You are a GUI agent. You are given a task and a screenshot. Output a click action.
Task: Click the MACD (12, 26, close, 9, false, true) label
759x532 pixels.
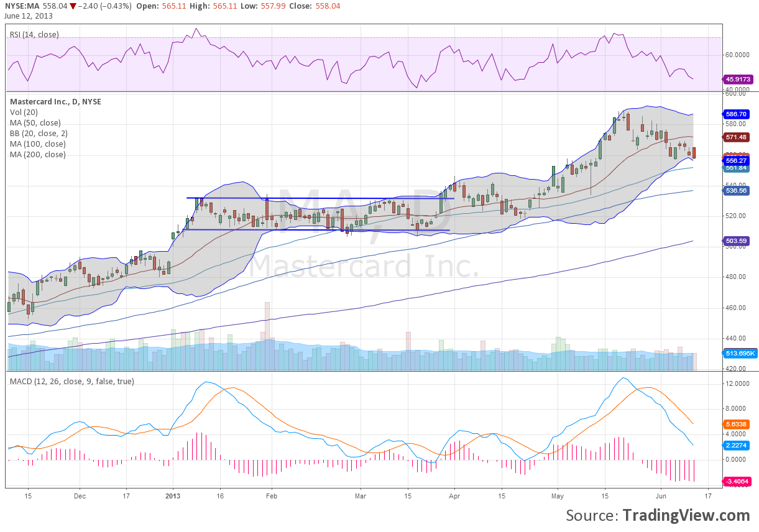pos(71,381)
